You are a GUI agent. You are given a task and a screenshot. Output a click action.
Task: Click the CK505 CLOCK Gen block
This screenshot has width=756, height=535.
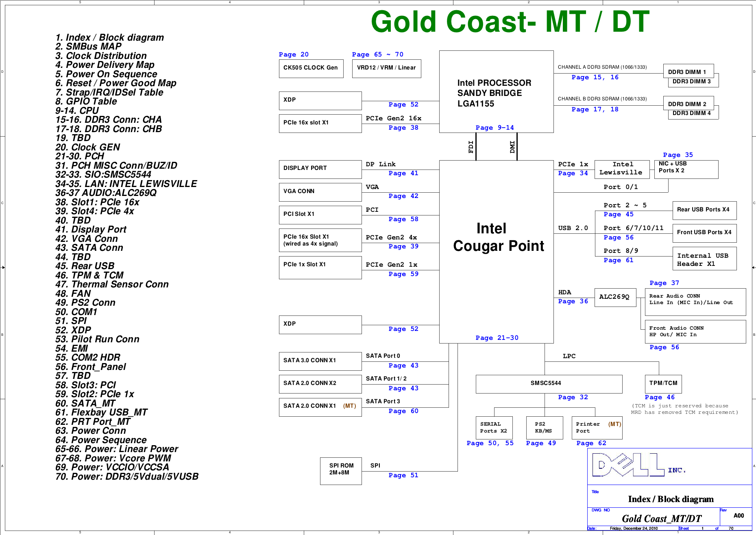point(311,69)
